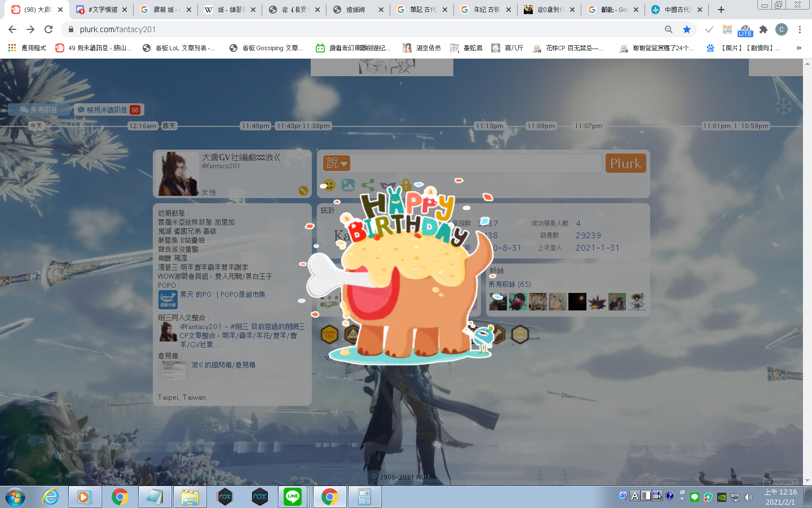Open the 香板 LoL 文章列表 bookmark
Screen dimensions: 812x508
[179, 48]
